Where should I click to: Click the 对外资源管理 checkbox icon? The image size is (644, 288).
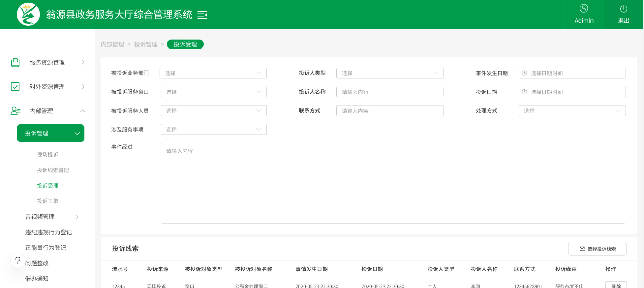[15, 87]
